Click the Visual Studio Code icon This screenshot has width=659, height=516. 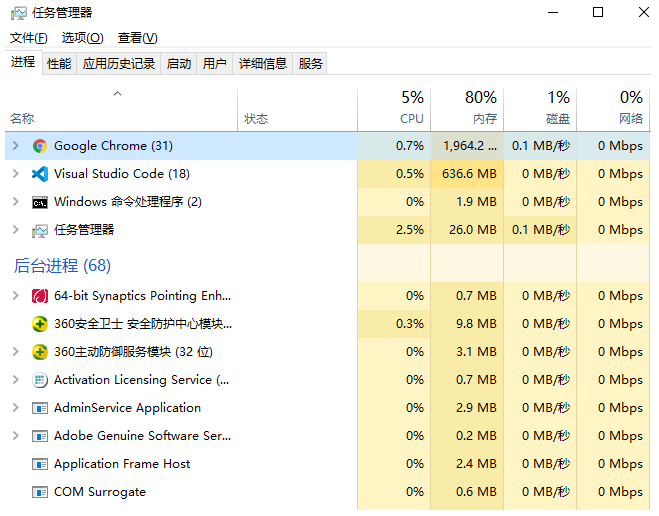pyautogui.click(x=40, y=174)
